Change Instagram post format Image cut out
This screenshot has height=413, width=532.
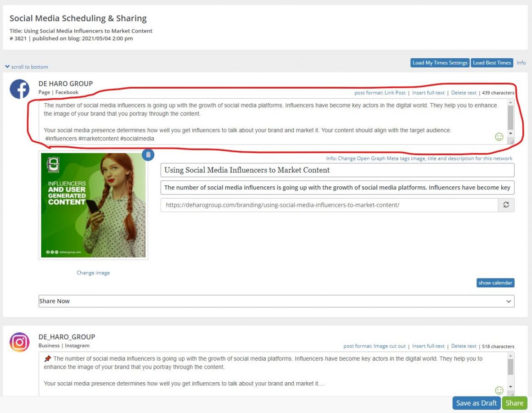(x=389, y=346)
